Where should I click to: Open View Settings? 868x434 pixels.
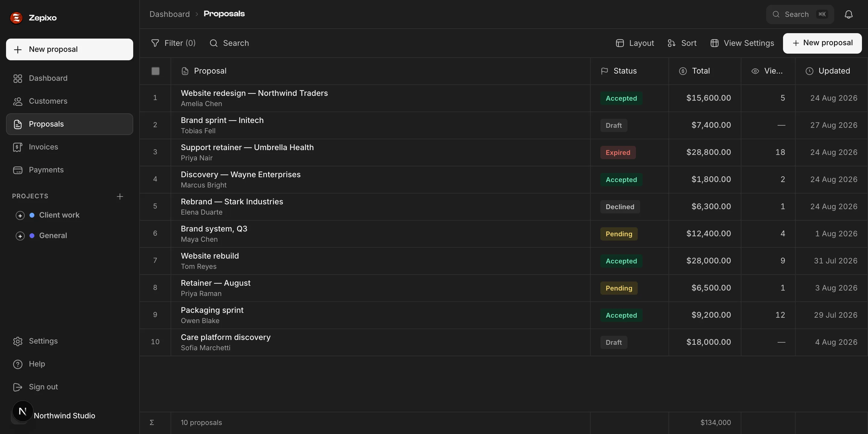pyautogui.click(x=742, y=43)
